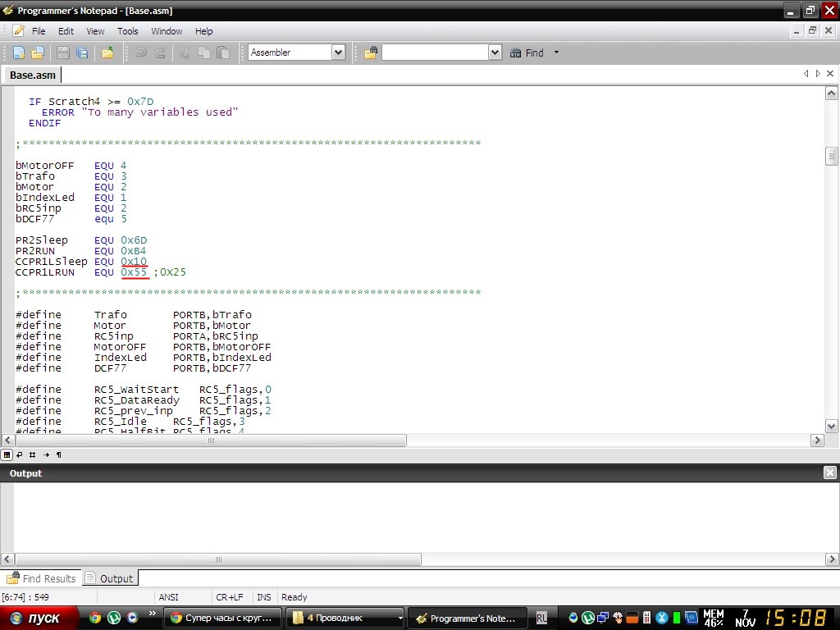Screen dimensions: 840x630
Task: Click the editor vertical scrollbar thumb
Action: click(x=831, y=156)
